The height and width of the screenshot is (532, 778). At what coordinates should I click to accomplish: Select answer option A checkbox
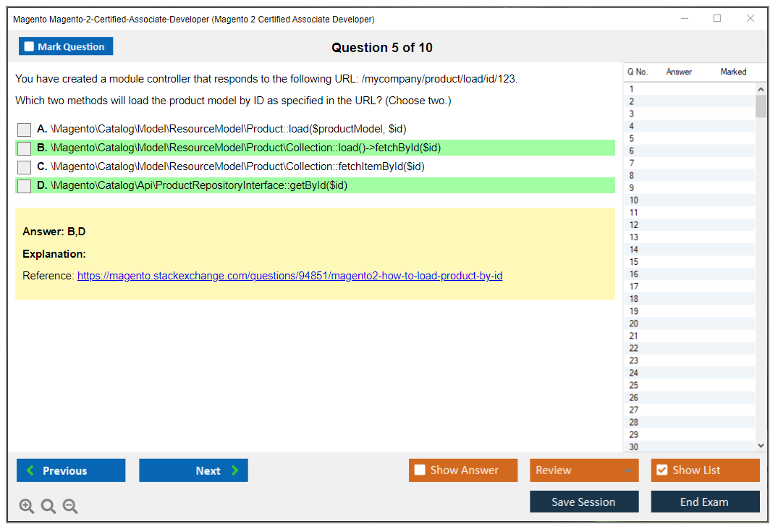coord(24,130)
